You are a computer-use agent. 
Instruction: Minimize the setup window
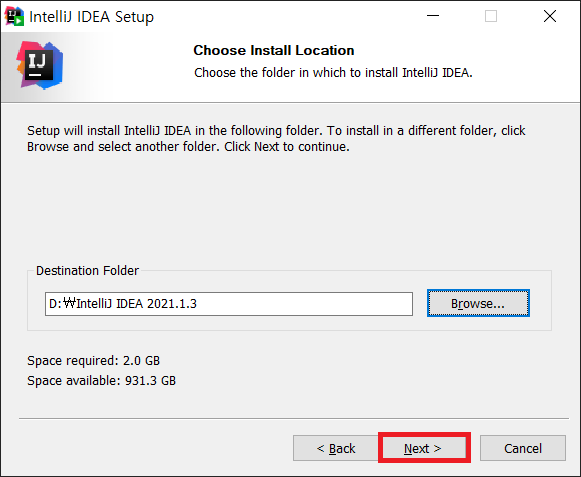point(432,16)
